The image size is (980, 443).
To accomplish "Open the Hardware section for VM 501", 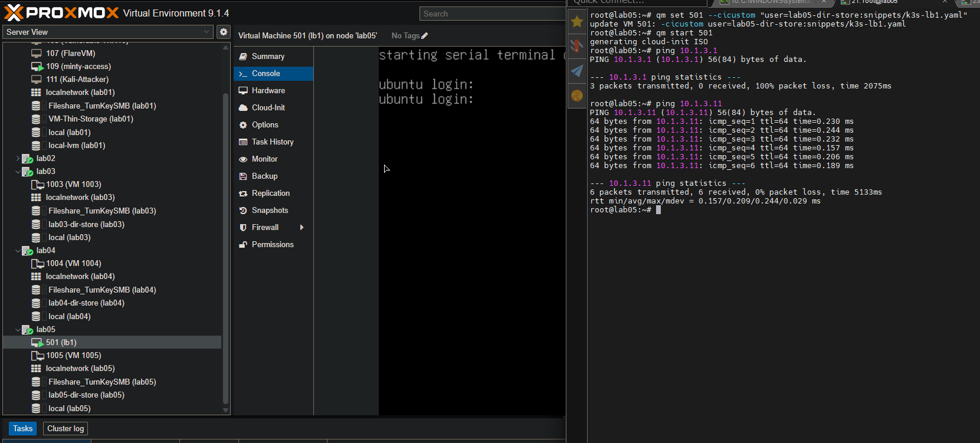I will 268,90.
